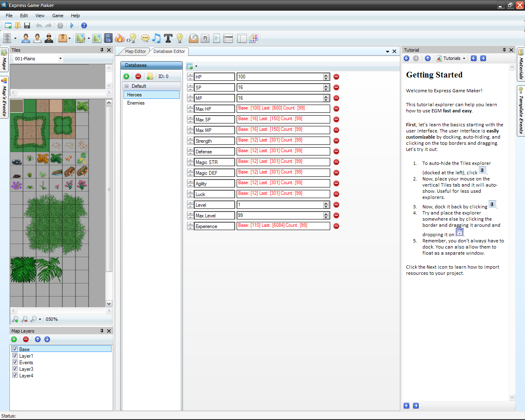The width and height of the screenshot is (525, 420).
Task: Toggle the Layer3 checkbox
Action: 15,369
